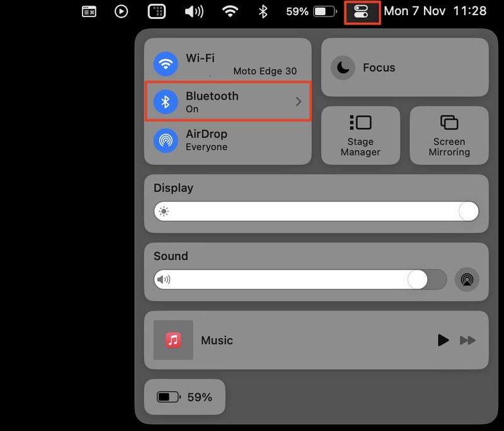
Task: Click the rounded grid menu bar icon
Action: (x=156, y=12)
